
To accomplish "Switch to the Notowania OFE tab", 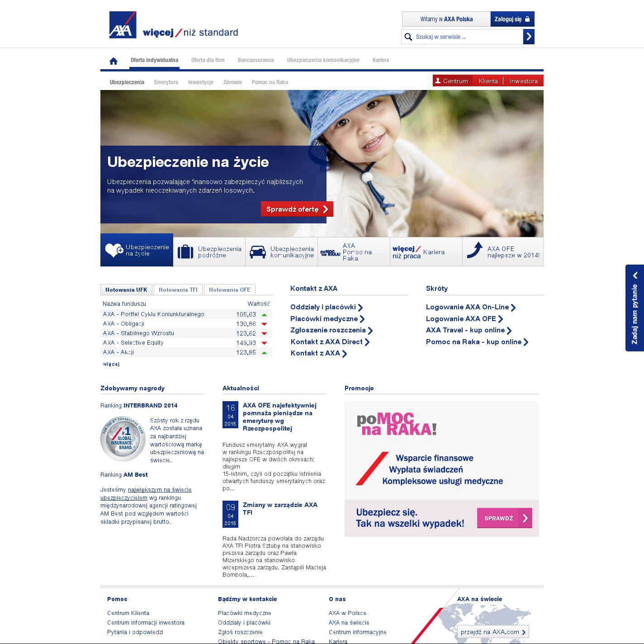I will point(229,290).
